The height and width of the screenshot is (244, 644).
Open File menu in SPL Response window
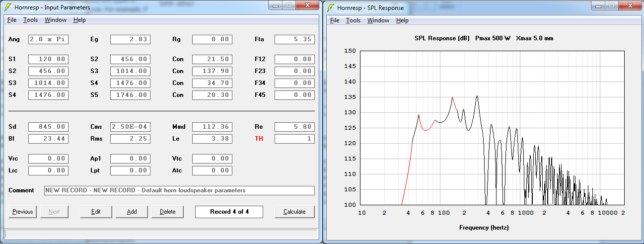pos(335,20)
